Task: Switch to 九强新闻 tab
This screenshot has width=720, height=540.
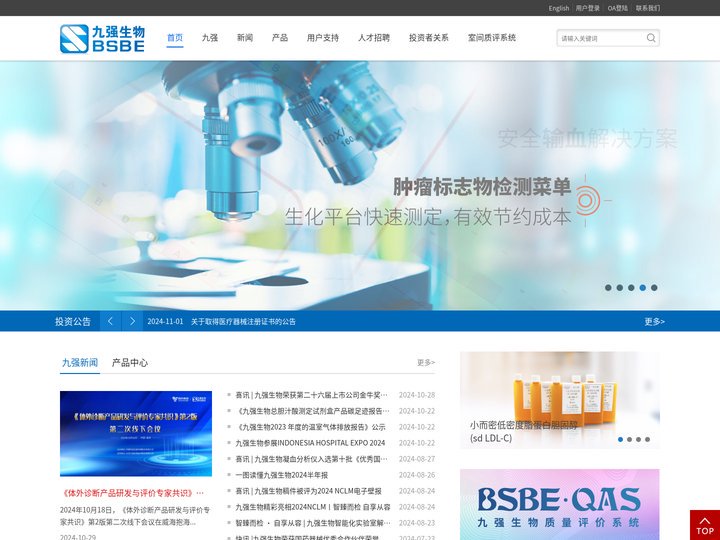Action: click(x=80, y=362)
